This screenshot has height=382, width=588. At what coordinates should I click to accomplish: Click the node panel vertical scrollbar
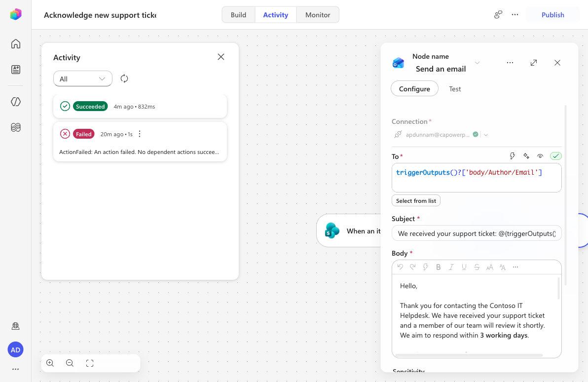click(565, 195)
